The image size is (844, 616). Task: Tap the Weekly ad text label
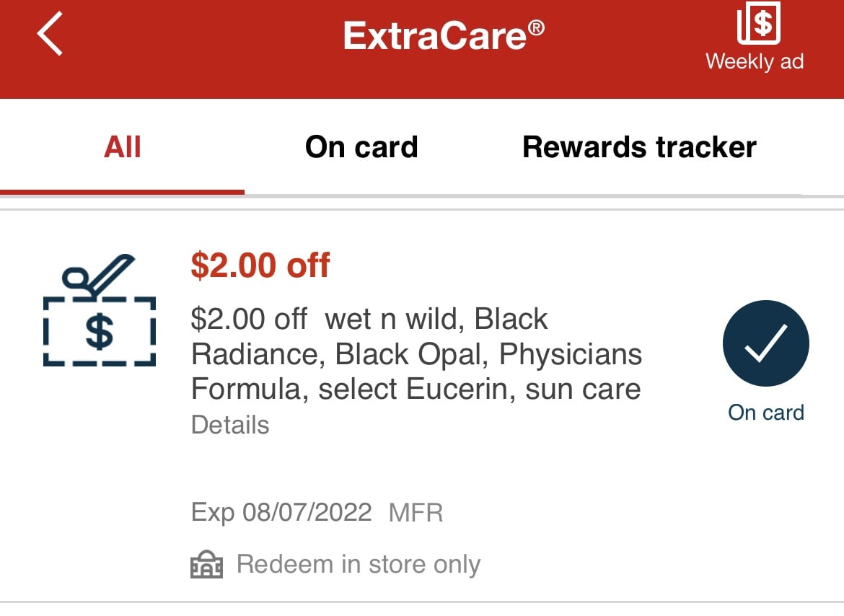pyautogui.click(x=755, y=61)
